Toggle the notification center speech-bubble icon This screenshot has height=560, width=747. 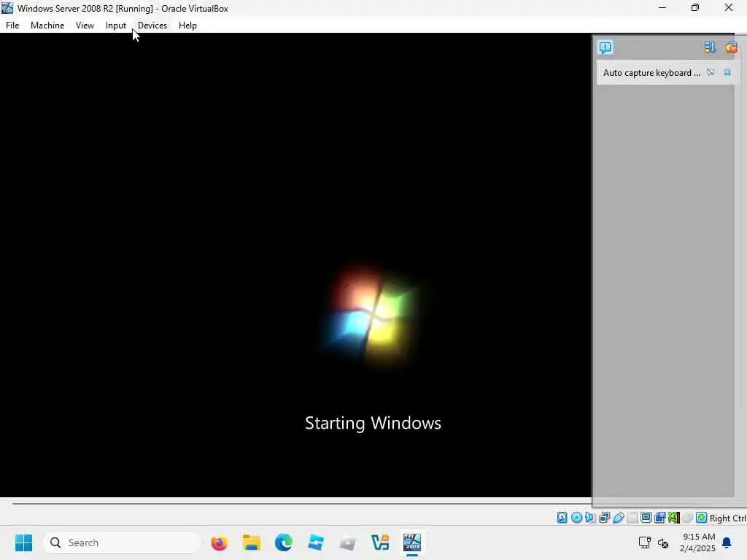coord(605,47)
